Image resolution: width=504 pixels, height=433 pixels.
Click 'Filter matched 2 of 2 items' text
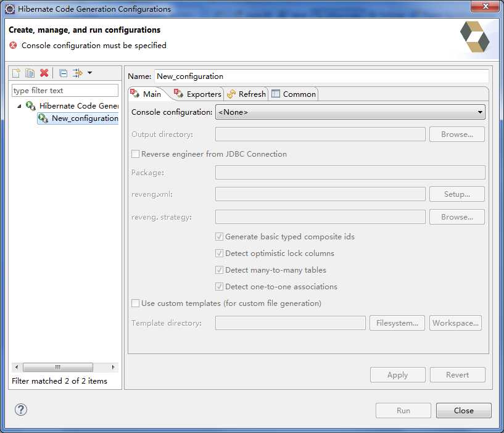[59, 381]
